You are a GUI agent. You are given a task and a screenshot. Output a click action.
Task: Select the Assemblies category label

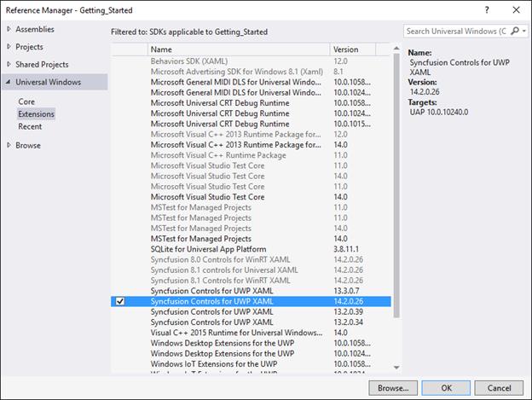(35, 29)
